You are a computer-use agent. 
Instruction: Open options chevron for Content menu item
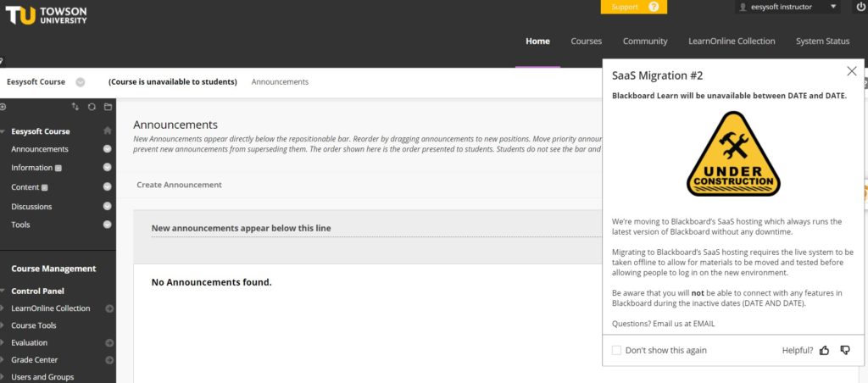(x=108, y=186)
